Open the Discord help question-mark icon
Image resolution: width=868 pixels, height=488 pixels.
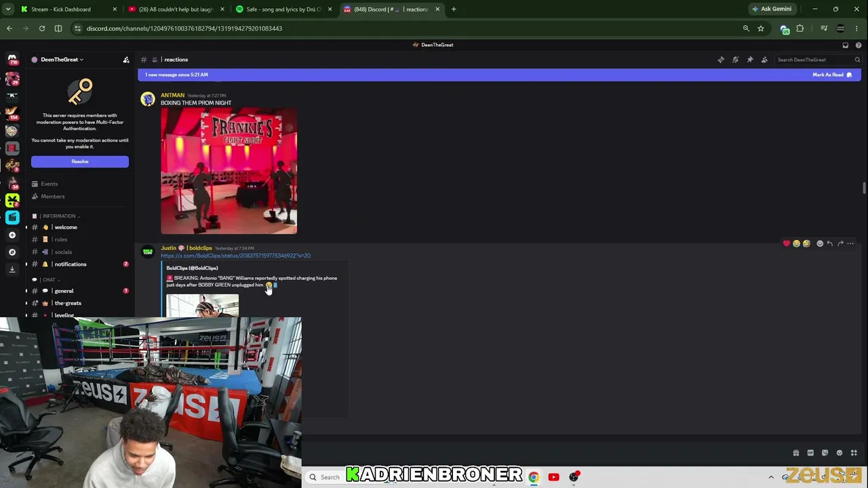coord(859,45)
